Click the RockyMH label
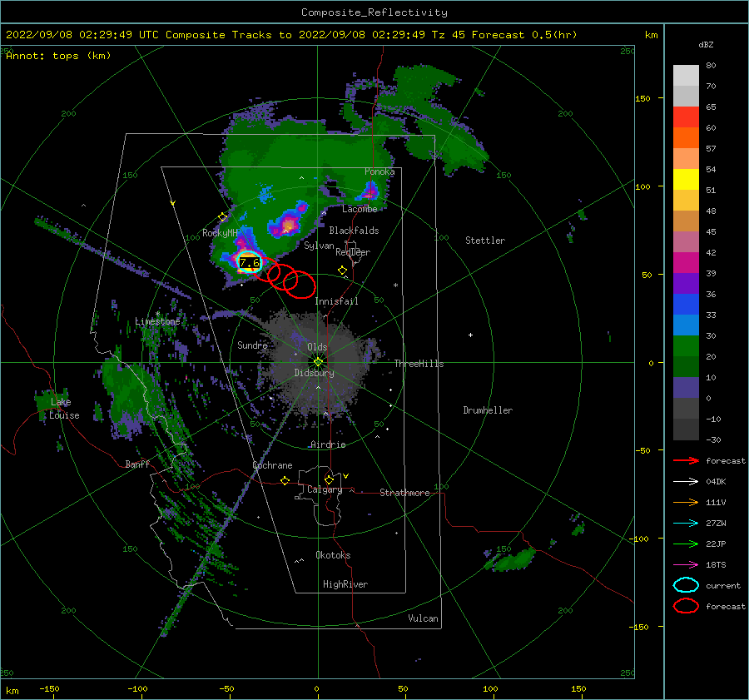The image size is (749, 700). [220, 233]
